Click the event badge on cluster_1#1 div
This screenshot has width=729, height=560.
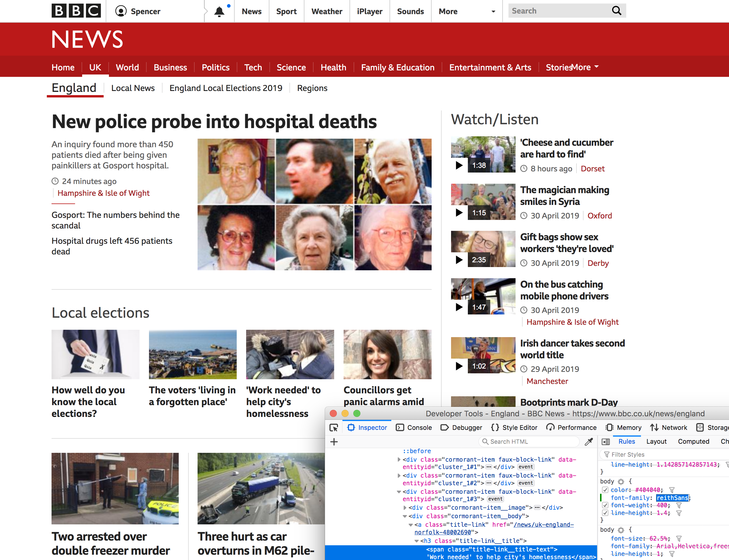click(526, 467)
